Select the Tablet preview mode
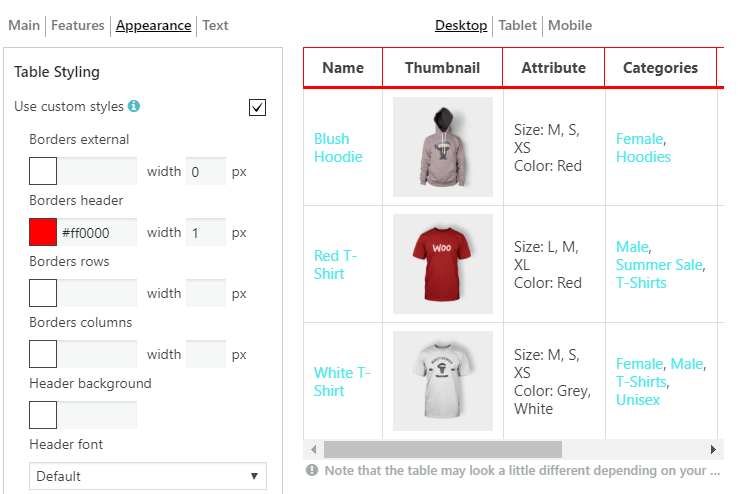Image resolution: width=738 pixels, height=494 pixels. click(517, 25)
